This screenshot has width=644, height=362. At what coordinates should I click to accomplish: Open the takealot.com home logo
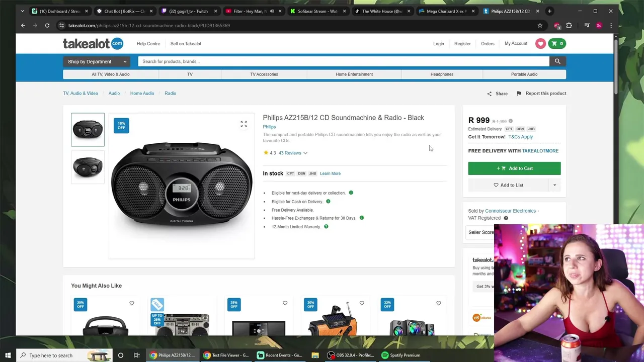coord(93,44)
